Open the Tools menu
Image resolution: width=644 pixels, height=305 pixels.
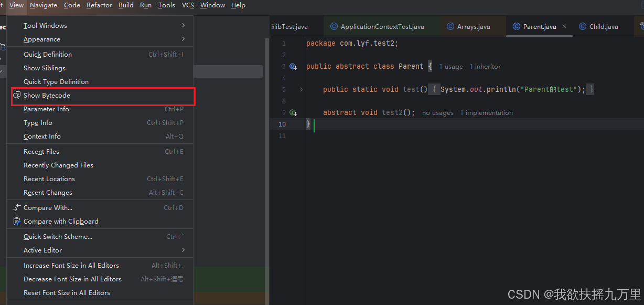(x=166, y=5)
